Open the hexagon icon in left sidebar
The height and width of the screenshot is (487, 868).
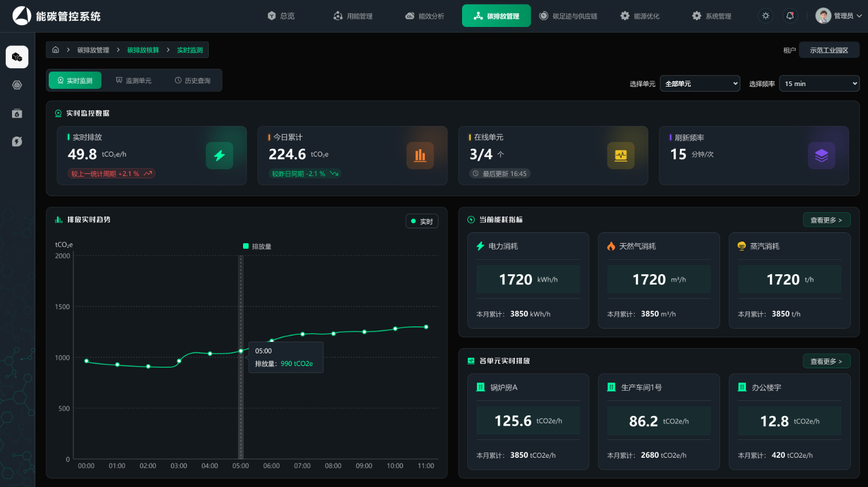coord(17,85)
